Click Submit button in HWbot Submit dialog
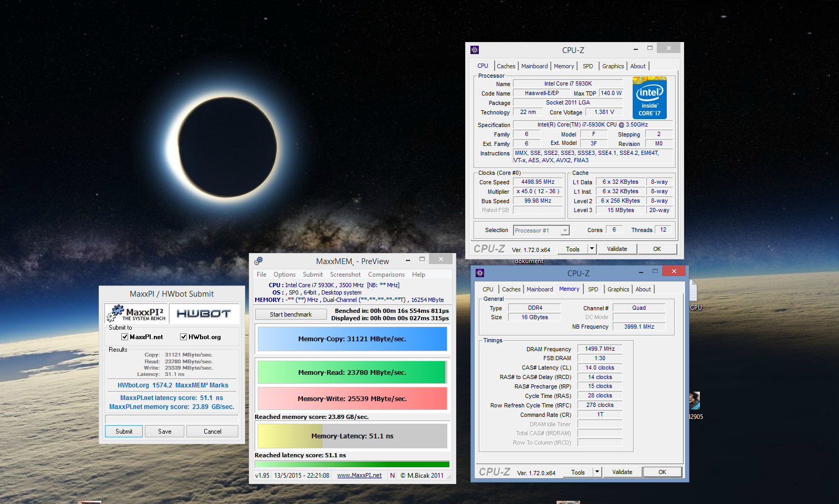This screenshot has width=839, height=504. coord(124,432)
